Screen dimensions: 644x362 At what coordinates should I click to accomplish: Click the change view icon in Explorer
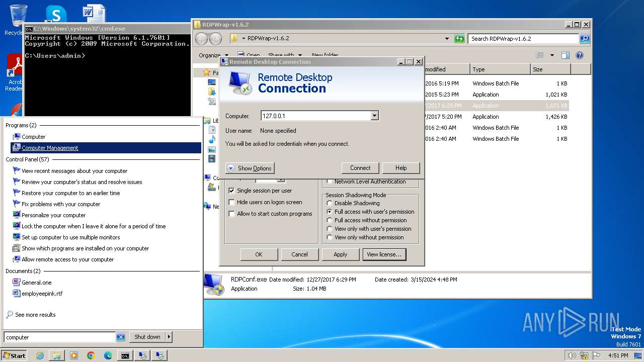[x=540, y=55]
